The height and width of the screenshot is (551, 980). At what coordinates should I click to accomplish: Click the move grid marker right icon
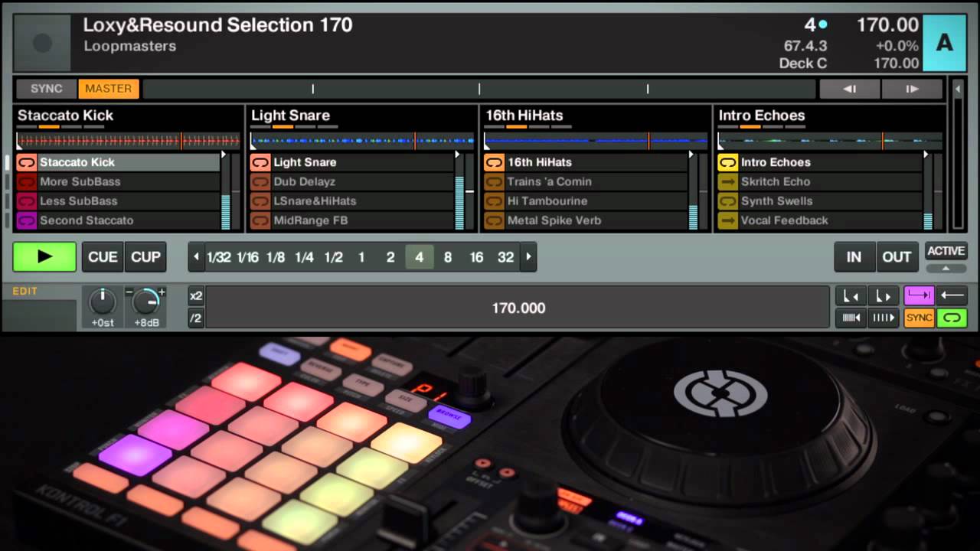pyautogui.click(x=884, y=296)
